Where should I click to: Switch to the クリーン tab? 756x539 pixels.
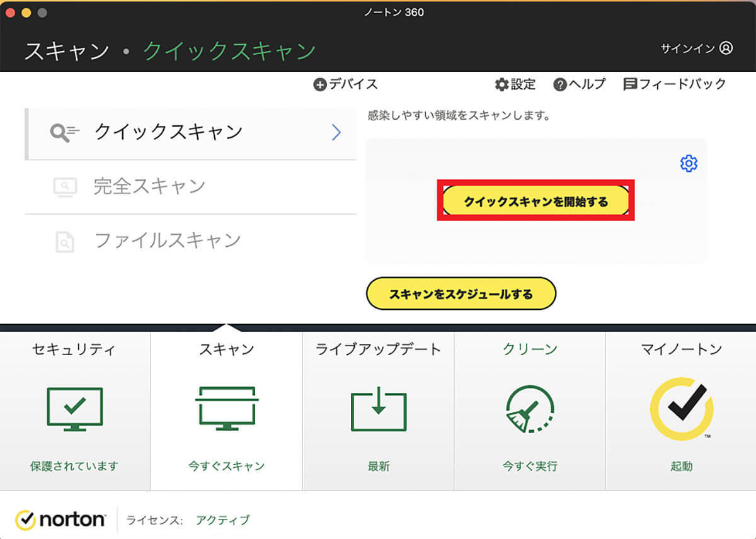[530, 411]
